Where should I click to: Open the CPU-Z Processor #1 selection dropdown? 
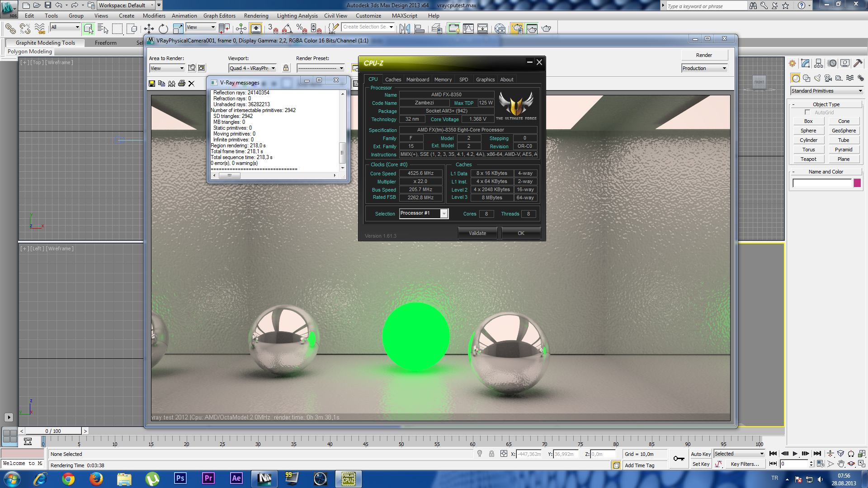coord(424,213)
